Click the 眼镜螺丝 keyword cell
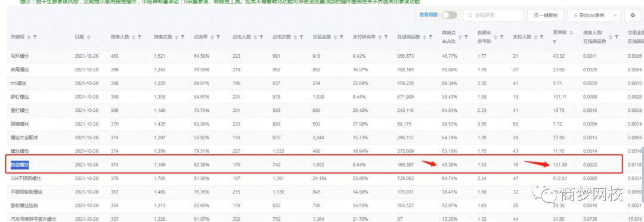The image size is (644, 222). coord(20,124)
